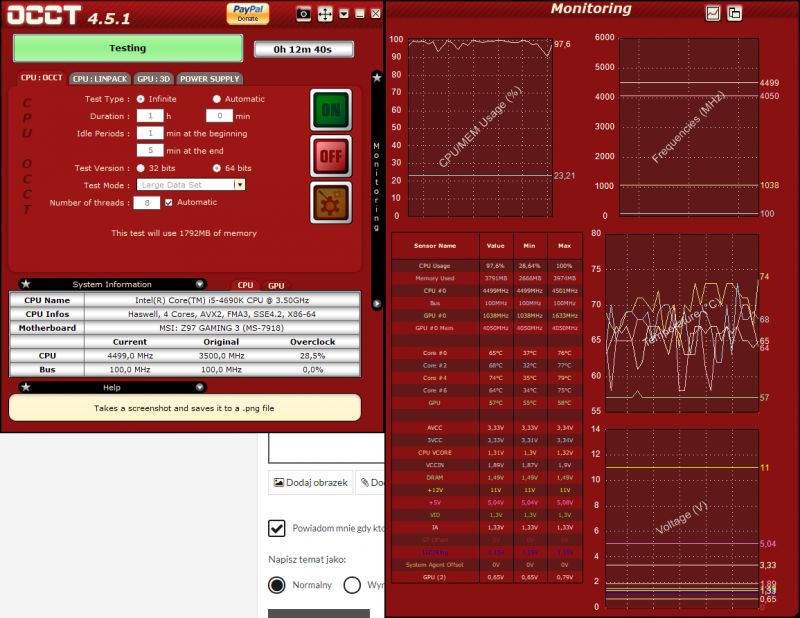Start the test with the green ON icon
The image size is (800, 618).
[330, 110]
